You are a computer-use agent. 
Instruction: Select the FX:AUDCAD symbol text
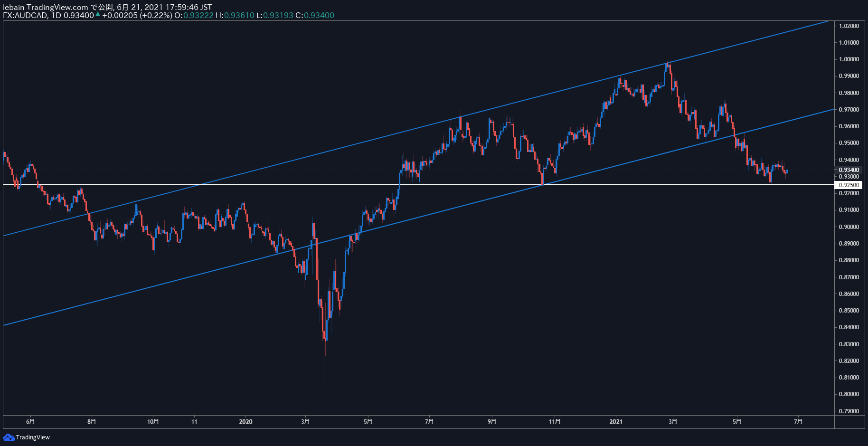[25, 15]
